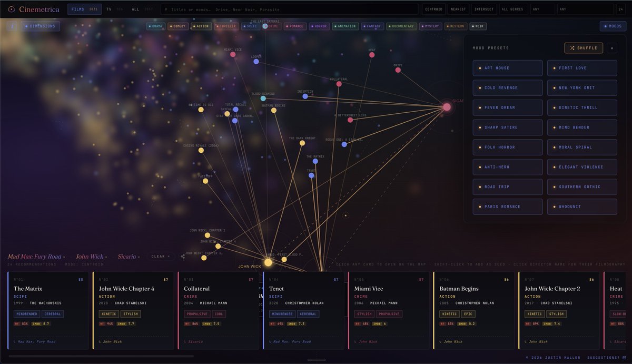Screen dimensions: 632x364
Task: Select the Blood Diamond map node
Action: (x=263, y=99)
